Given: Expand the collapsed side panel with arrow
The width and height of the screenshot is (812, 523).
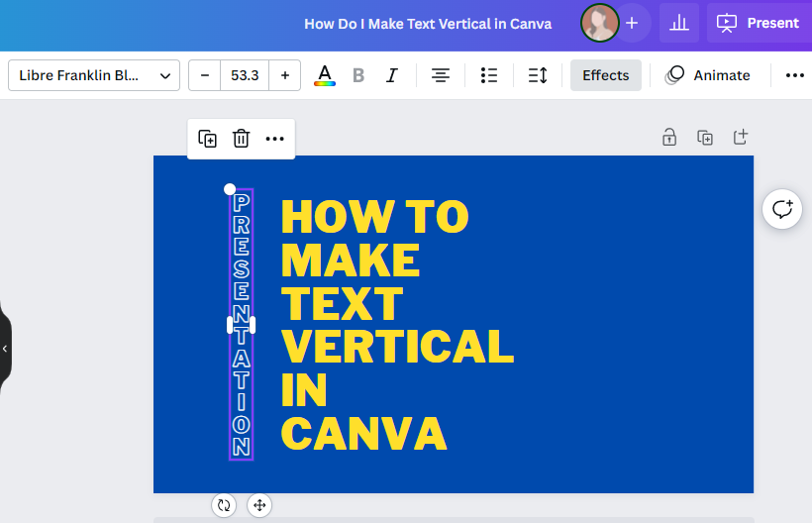Looking at the screenshot, I should coord(5,349).
